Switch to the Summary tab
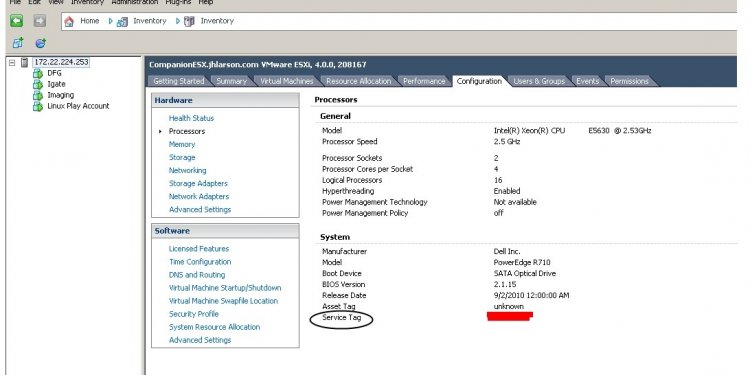Screen dimensions: 750x375 [232, 81]
